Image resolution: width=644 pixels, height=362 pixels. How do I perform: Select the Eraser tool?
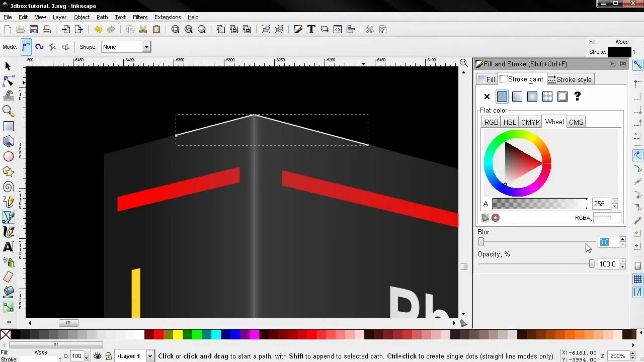[8, 277]
